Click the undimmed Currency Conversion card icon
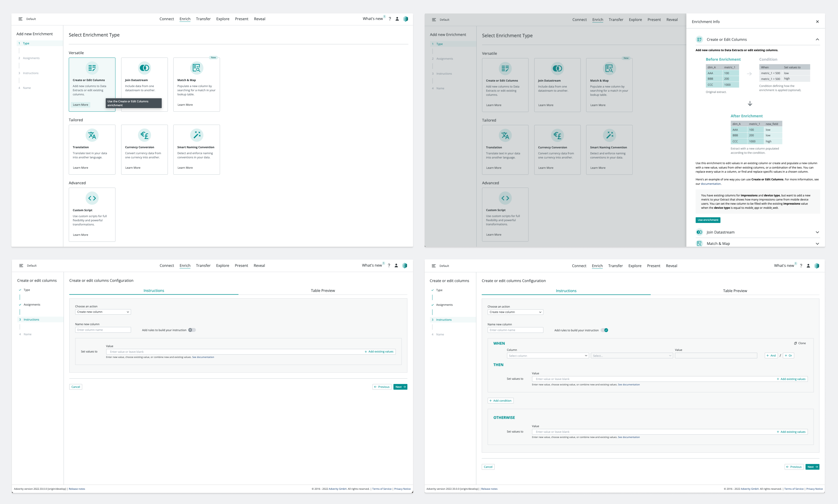The width and height of the screenshot is (838, 504). (x=144, y=135)
